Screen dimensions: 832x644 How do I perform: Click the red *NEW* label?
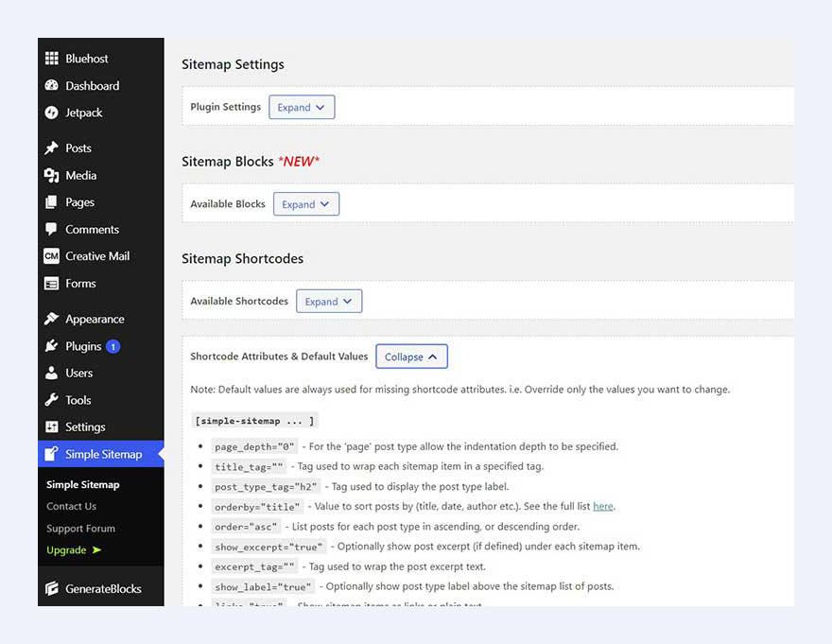[300, 162]
